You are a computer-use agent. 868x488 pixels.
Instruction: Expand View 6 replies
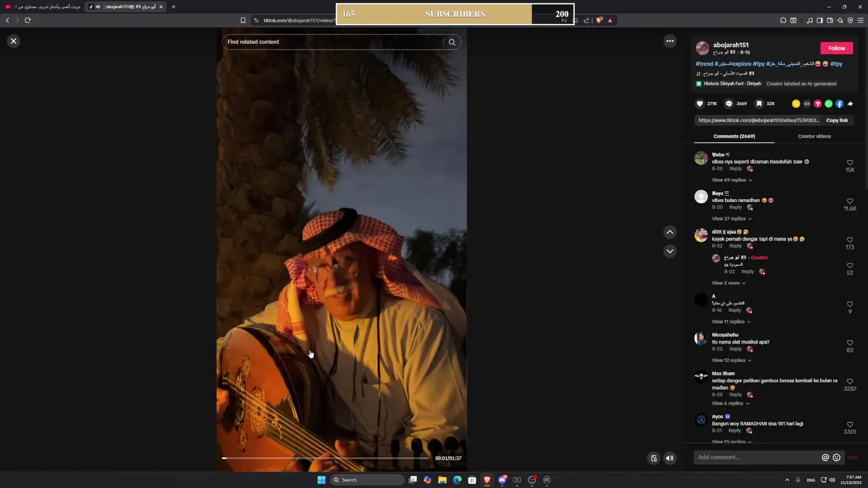pos(730,403)
